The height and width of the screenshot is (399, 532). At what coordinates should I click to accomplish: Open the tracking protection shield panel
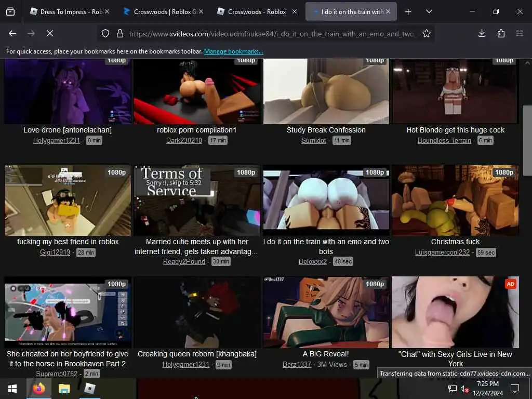(105, 33)
